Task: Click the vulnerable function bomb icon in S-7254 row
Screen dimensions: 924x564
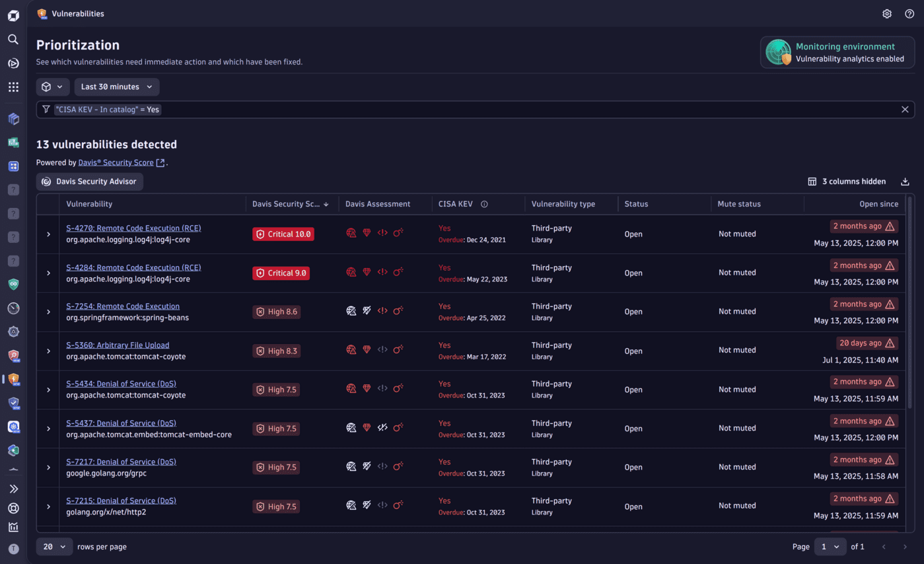Action: click(398, 310)
